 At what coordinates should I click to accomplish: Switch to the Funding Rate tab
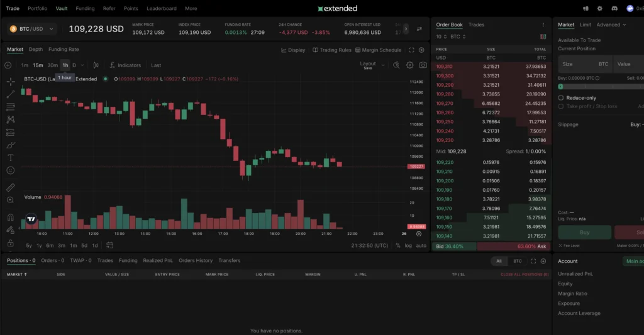tap(64, 49)
